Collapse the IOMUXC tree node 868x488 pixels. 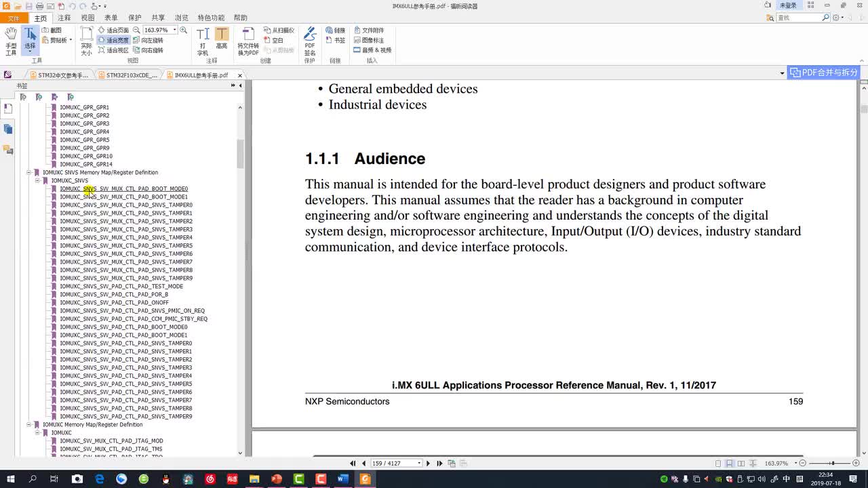(37, 432)
